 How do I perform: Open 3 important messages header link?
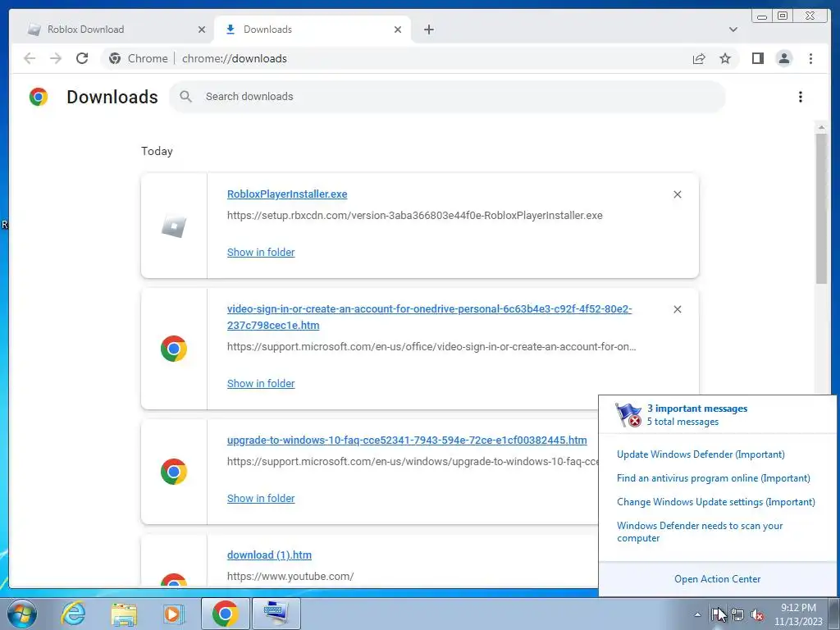click(x=696, y=409)
